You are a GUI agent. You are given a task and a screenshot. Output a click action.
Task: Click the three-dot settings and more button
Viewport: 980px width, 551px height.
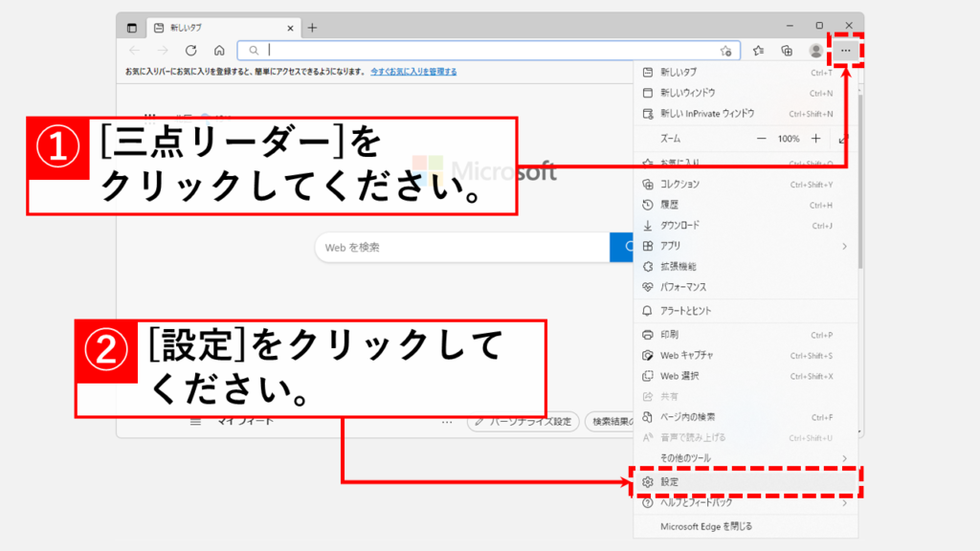point(845,51)
